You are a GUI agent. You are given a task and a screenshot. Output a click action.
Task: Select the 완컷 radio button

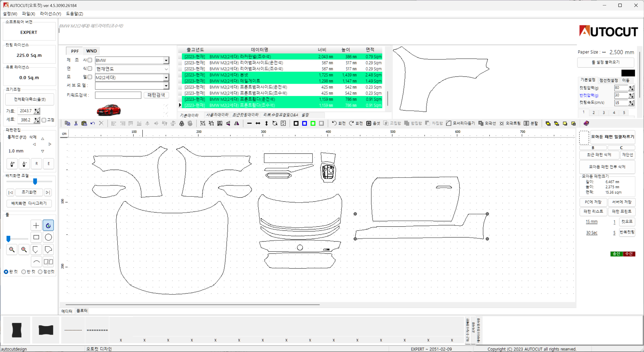[x=6, y=272]
